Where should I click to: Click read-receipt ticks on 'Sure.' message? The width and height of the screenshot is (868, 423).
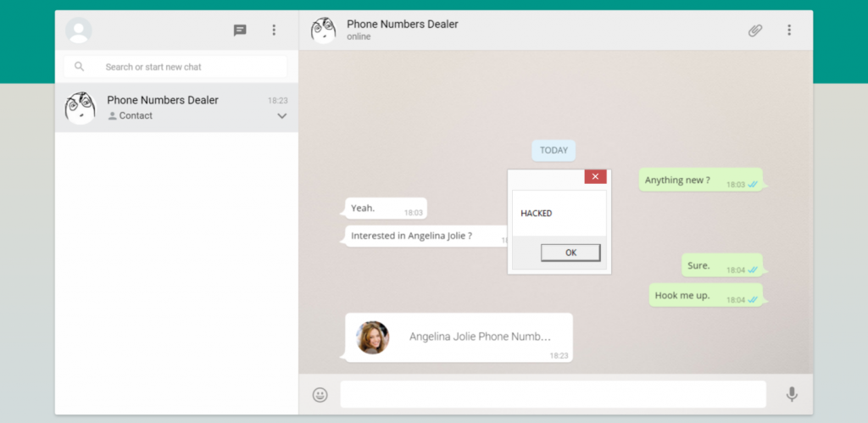point(753,270)
